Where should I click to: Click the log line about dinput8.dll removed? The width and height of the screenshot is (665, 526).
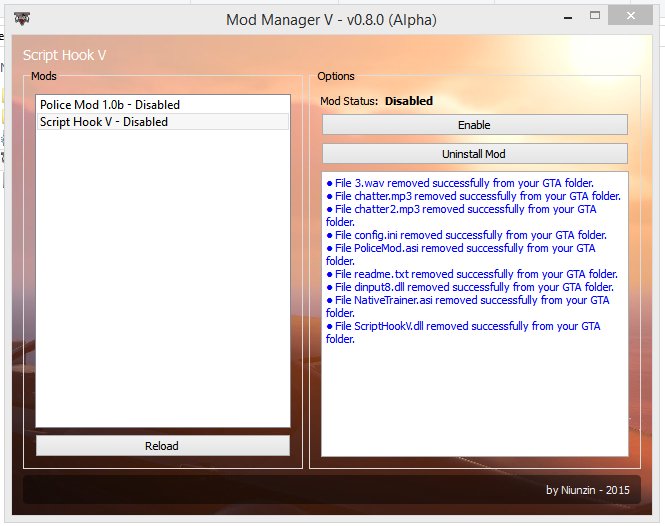pyautogui.click(x=470, y=287)
